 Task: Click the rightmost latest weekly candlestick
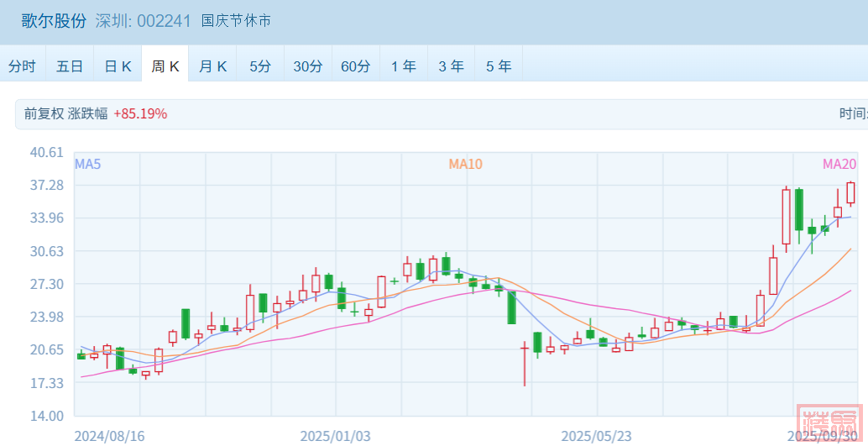850,193
